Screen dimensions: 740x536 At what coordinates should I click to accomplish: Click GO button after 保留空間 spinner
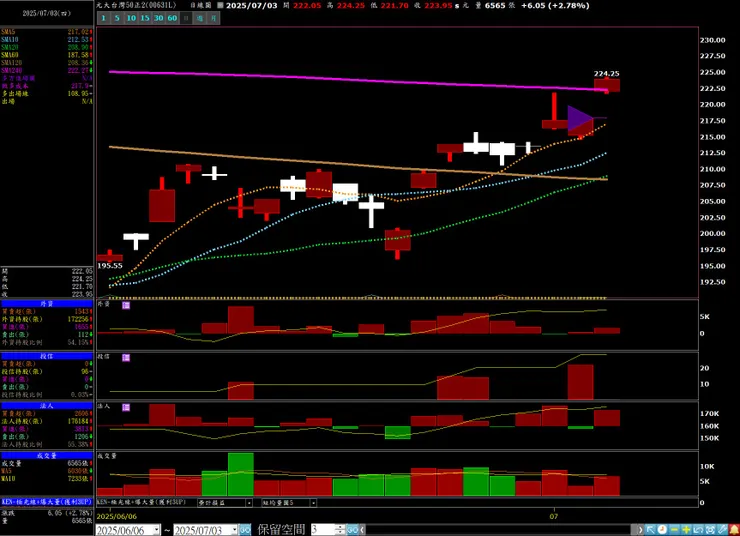pos(353,530)
